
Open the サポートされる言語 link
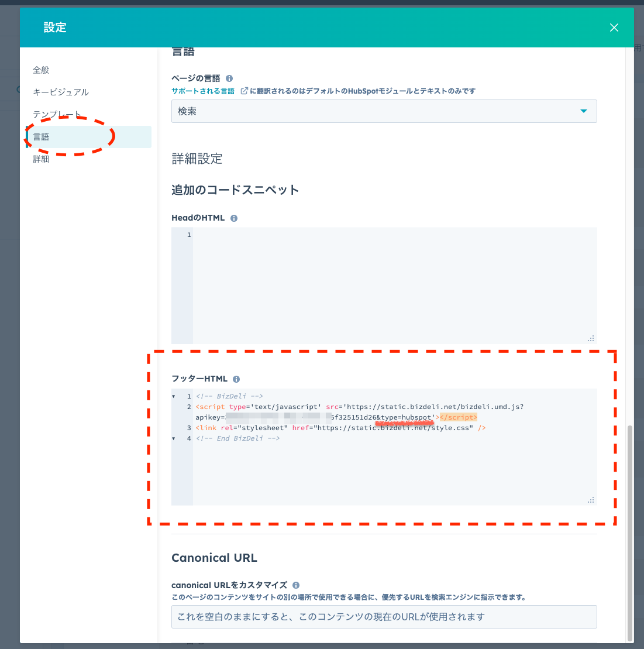(202, 91)
